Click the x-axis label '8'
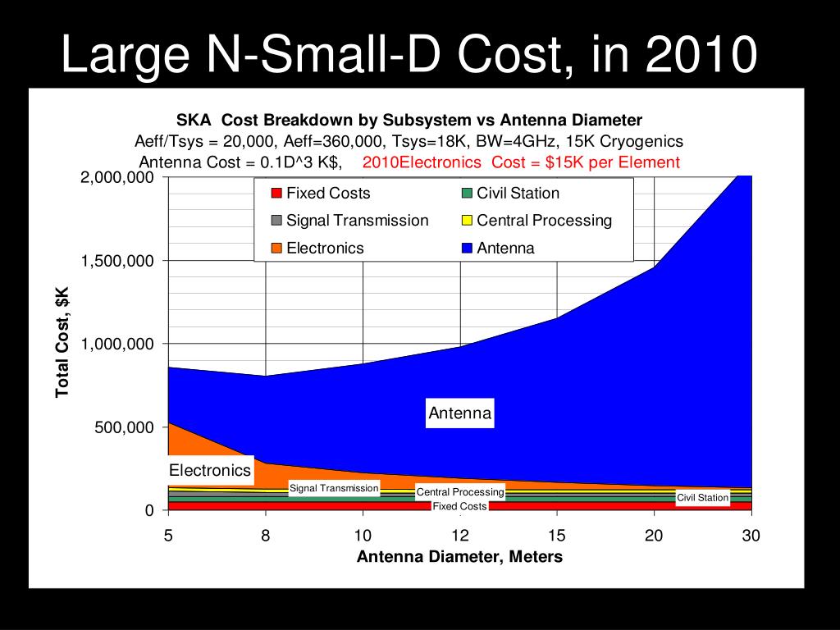The width and height of the screenshot is (840, 630). (x=266, y=535)
